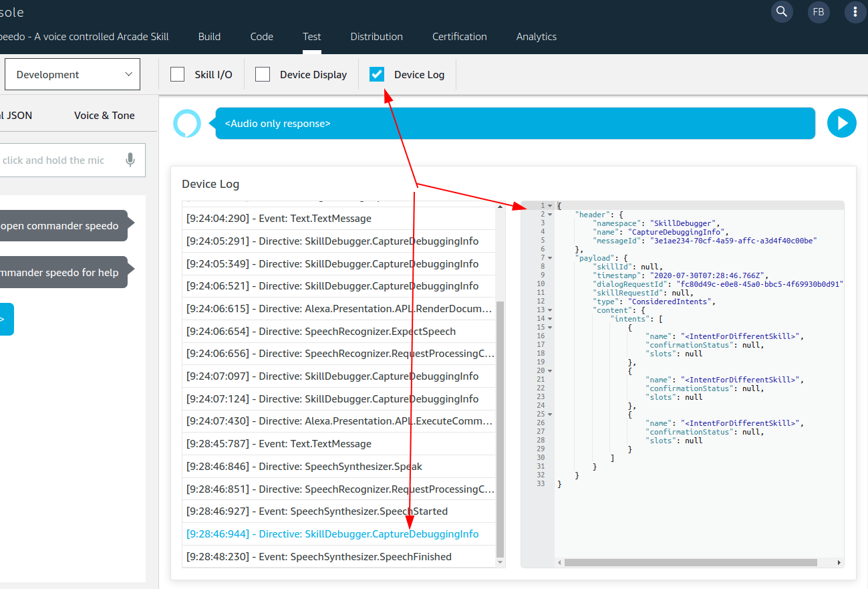The height and width of the screenshot is (589, 868).
Task: Click the Alexa ring icon
Action: click(x=186, y=124)
